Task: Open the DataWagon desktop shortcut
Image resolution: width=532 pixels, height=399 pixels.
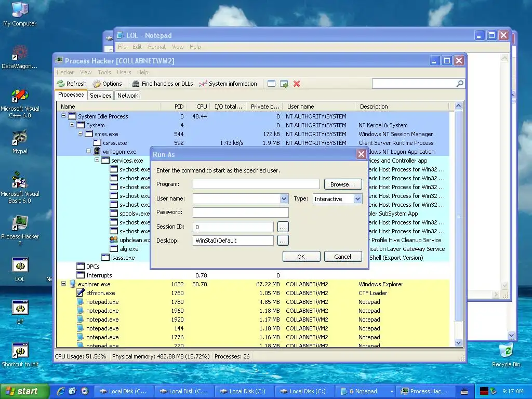Action: point(20,56)
